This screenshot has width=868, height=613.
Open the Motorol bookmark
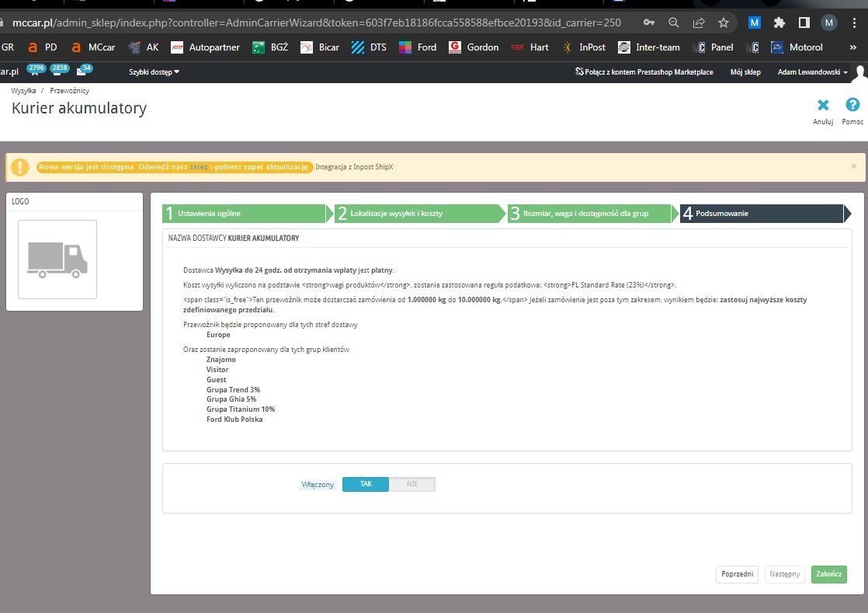[x=797, y=47]
